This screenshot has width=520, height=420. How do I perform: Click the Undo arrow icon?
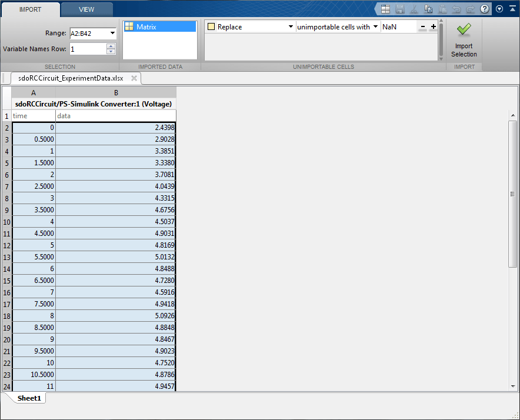pyautogui.click(x=456, y=9)
